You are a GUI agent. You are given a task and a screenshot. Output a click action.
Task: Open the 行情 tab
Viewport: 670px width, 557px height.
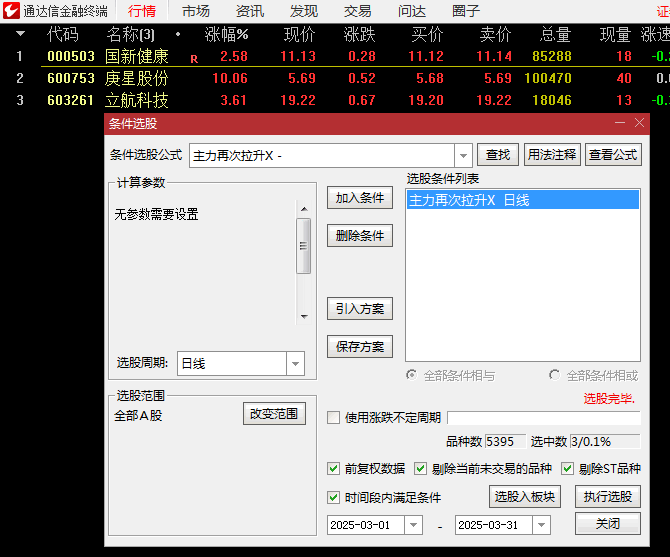click(142, 11)
